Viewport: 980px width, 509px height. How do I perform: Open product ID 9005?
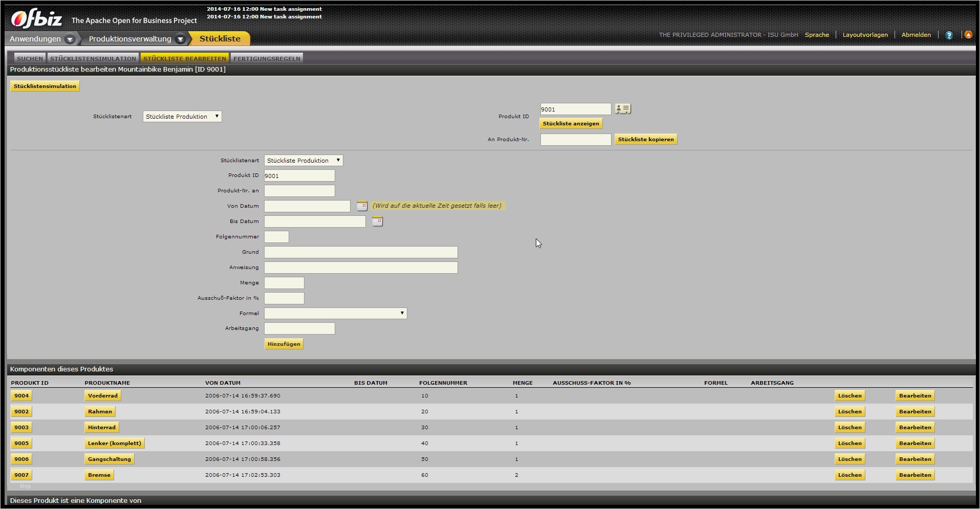21,444
